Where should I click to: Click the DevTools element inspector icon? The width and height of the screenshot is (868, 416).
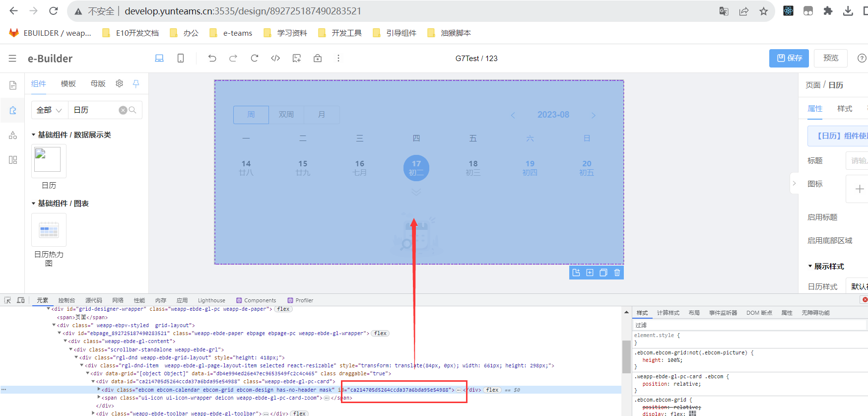pos(7,300)
